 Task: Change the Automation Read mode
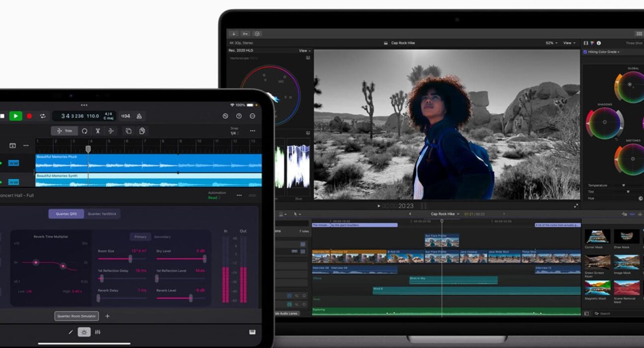coord(213,198)
